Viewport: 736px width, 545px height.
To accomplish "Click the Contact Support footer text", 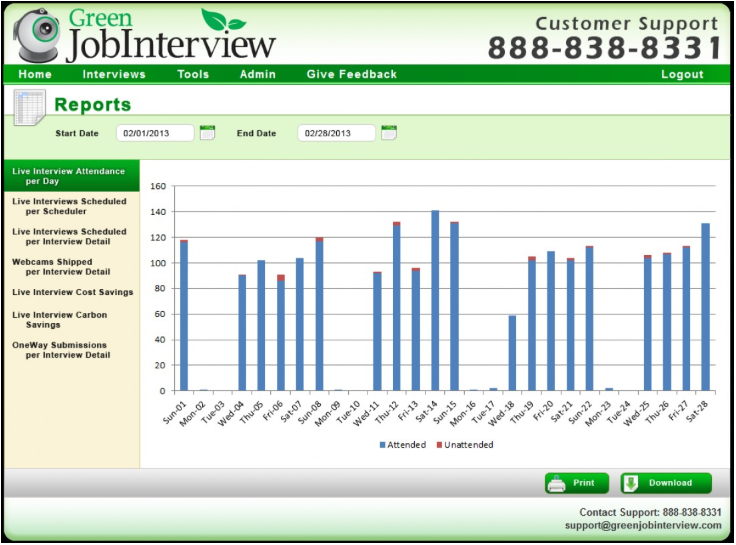I will point(650,512).
